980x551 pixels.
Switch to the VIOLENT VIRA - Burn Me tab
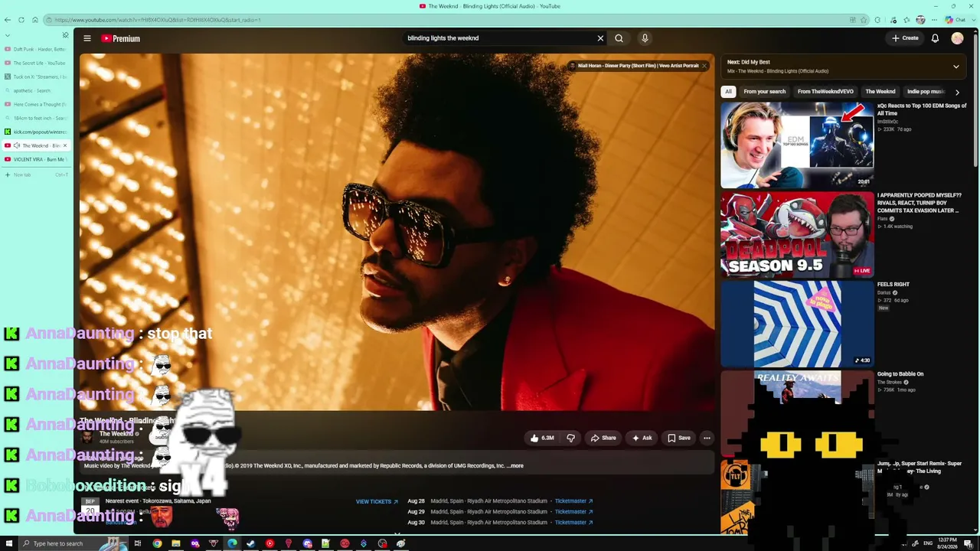pos(36,159)
